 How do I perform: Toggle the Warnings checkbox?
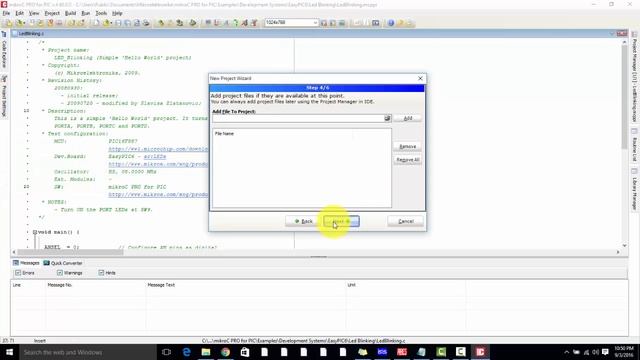coord(60,273)
